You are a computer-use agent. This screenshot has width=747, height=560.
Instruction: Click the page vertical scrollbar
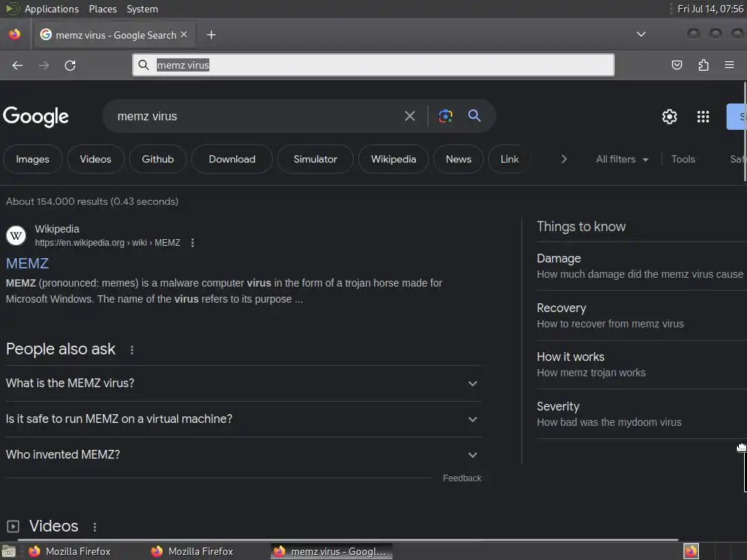[745, 131]
